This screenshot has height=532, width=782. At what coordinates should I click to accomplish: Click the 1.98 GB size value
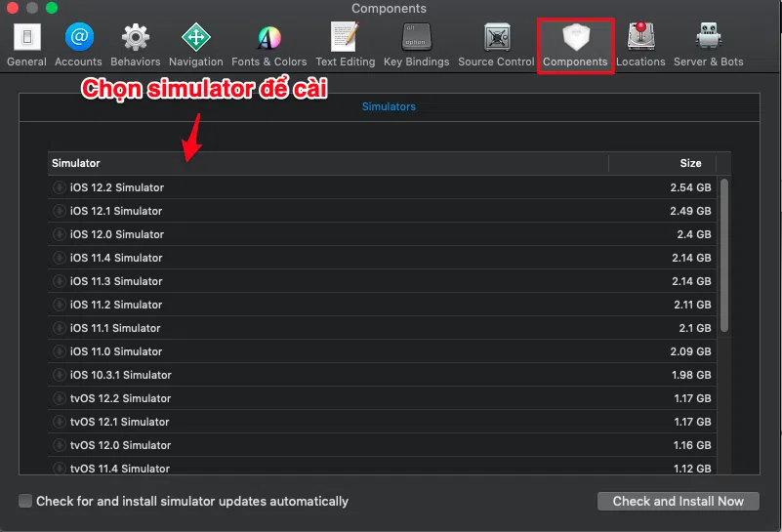click(691, 375)
